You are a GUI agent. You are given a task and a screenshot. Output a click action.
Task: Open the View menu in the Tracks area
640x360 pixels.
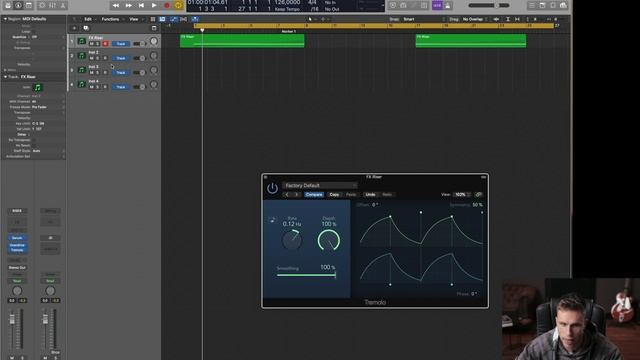[133, 19]
